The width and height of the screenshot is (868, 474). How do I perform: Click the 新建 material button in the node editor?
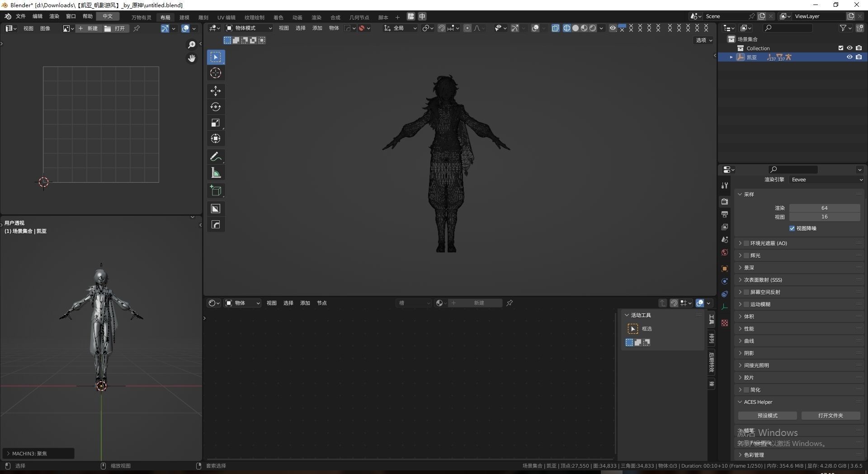(x=475, y=303)
